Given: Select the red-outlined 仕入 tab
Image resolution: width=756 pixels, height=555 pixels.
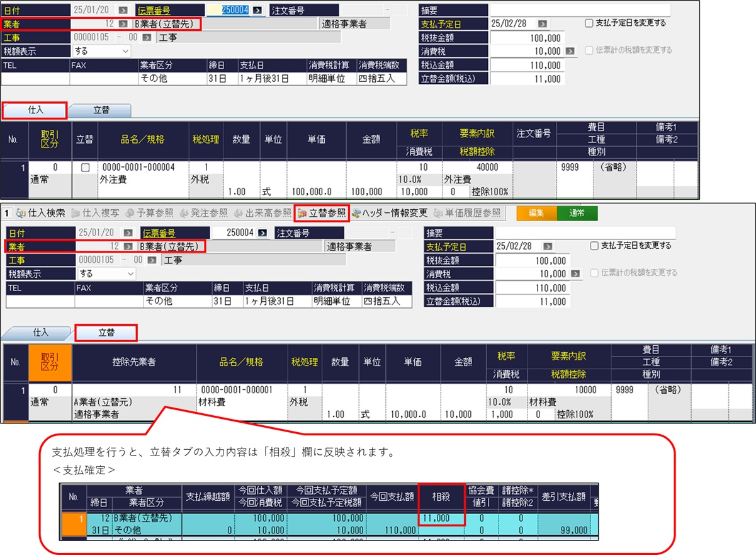Looking at the screenshot, I should coord(35,110).
